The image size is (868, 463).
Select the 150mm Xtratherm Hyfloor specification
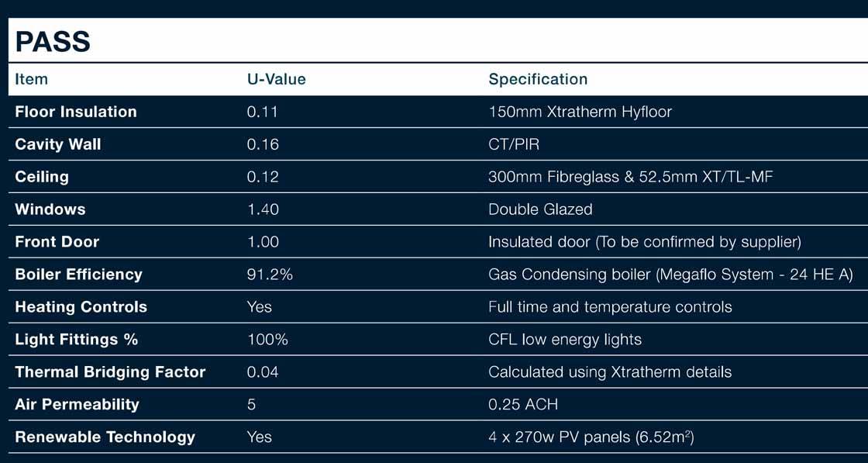(580, 112)
